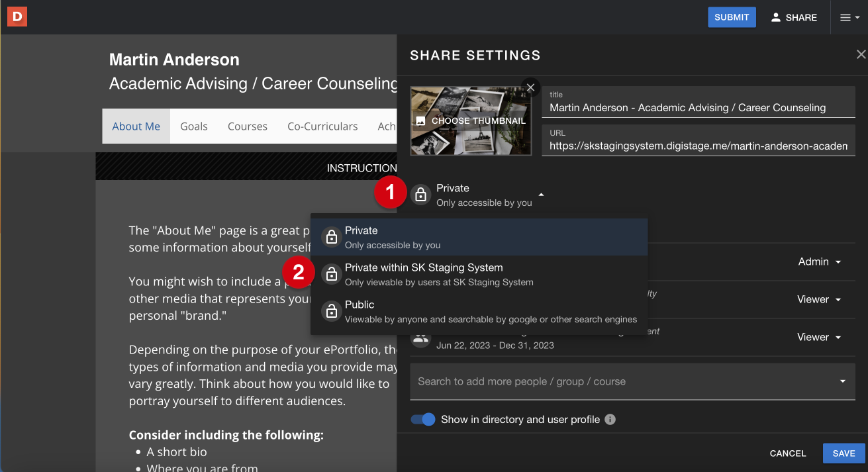Click the lock icon beside Private setting

[x=420, y=195]
